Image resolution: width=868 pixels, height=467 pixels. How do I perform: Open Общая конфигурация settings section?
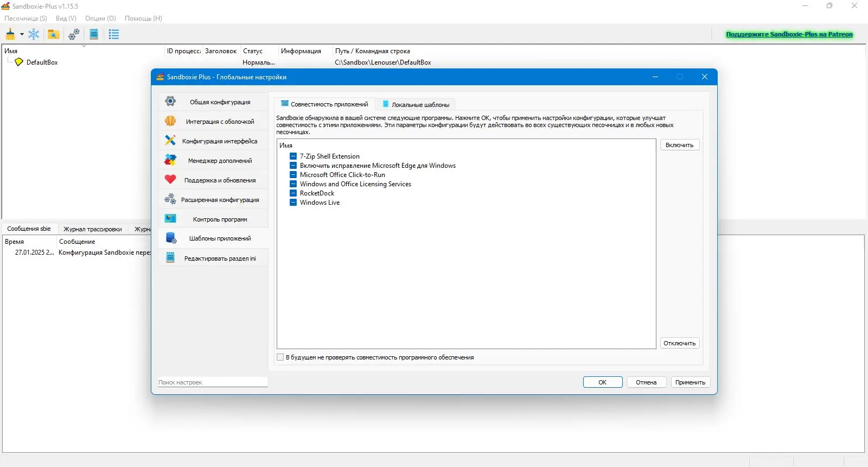214,102
